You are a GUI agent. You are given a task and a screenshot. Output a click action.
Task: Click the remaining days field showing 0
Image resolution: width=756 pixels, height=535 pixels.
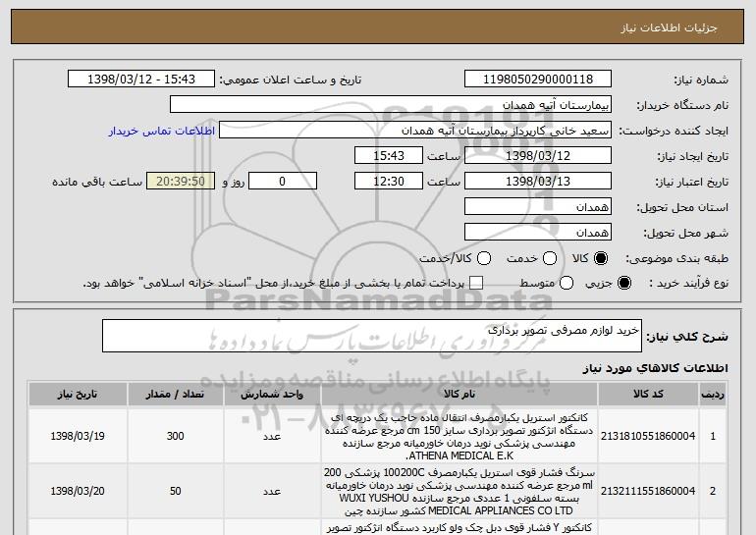pyautogui.click(x=283, y=181)
